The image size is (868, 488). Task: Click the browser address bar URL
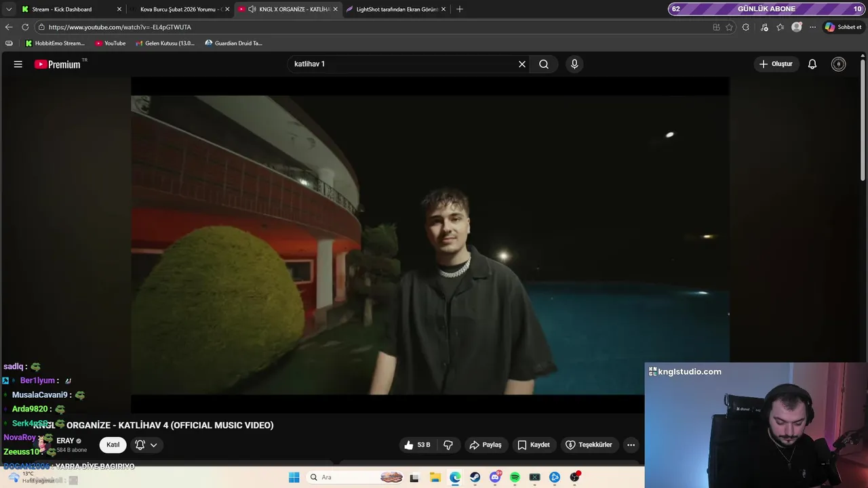(120, 27)
